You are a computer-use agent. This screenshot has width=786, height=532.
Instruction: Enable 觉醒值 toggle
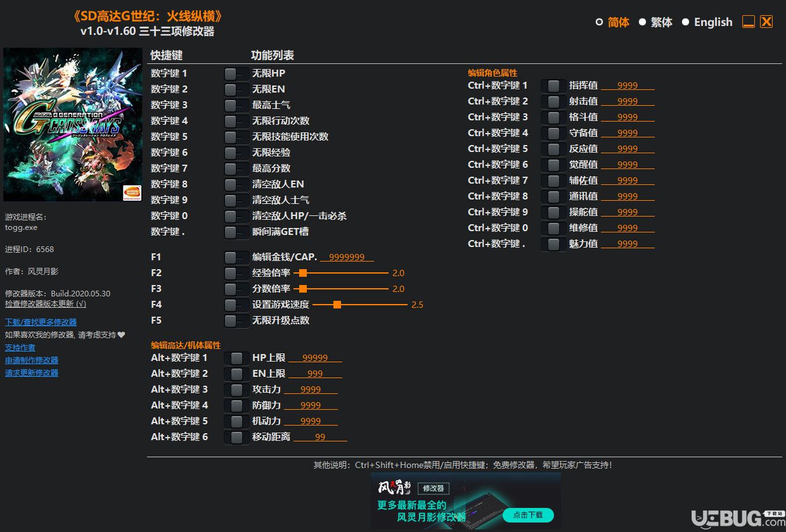pos(553,165)
